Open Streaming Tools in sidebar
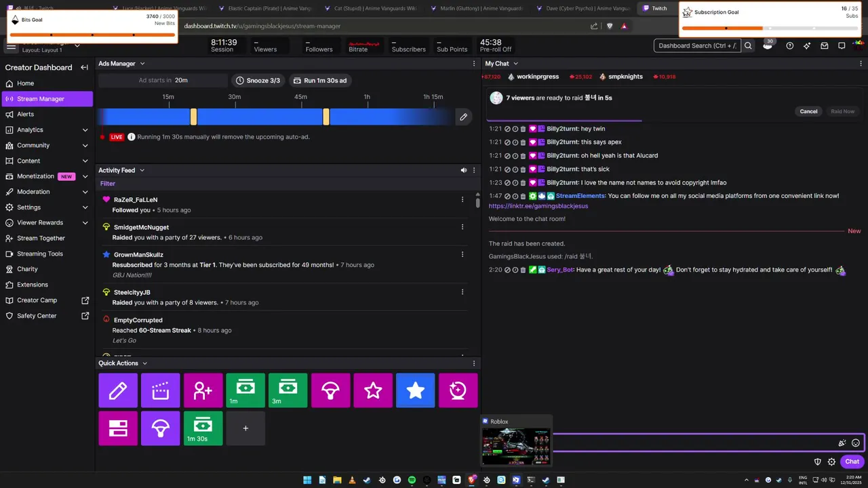Viewport: 868px width, 488px height. point(46,253)
